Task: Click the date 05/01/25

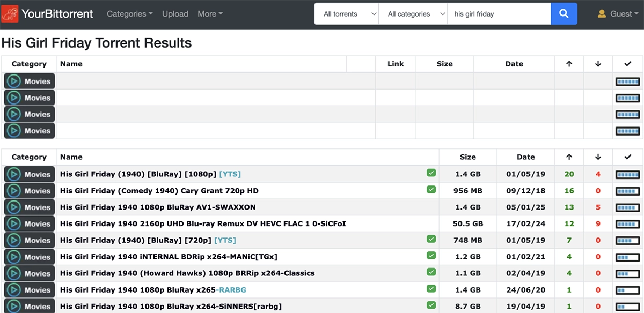Action: point(526,207)
